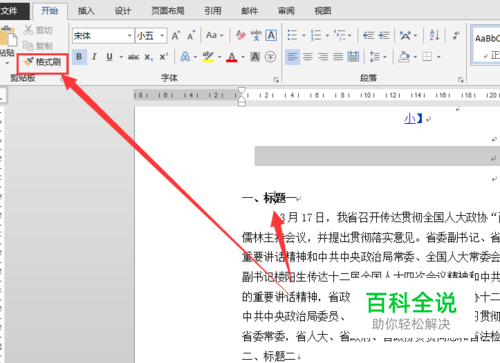
Task: Open the highlight color dropdown arrow
Action: [219, 57]
